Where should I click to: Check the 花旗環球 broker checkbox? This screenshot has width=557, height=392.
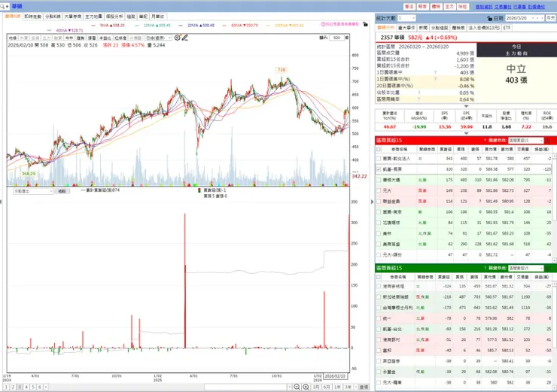point(379,223)
